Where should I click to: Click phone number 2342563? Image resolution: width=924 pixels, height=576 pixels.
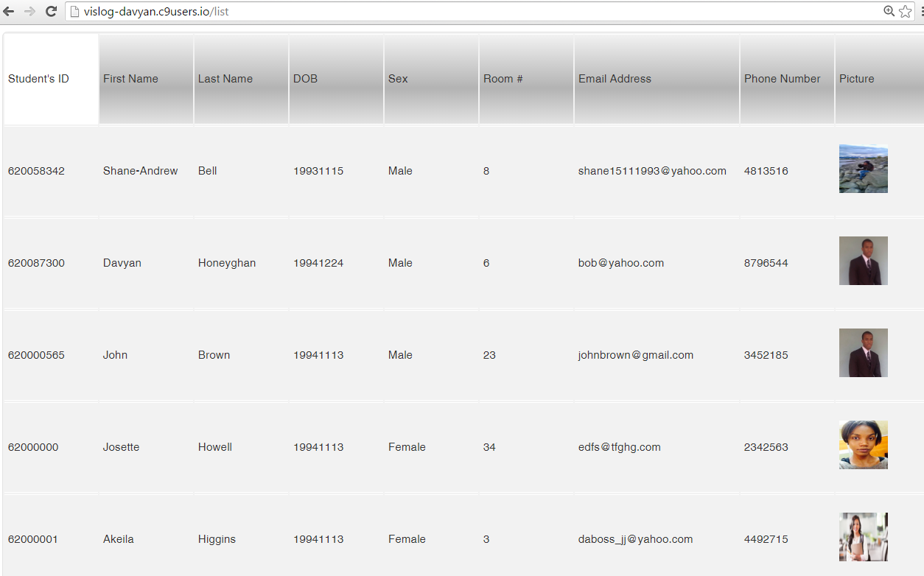(766, 447)
